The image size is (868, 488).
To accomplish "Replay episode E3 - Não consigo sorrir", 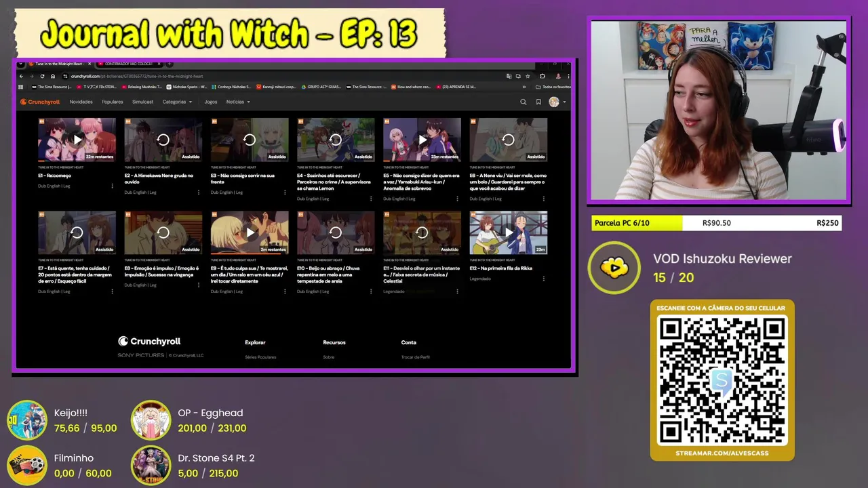I will pos(250,140).
